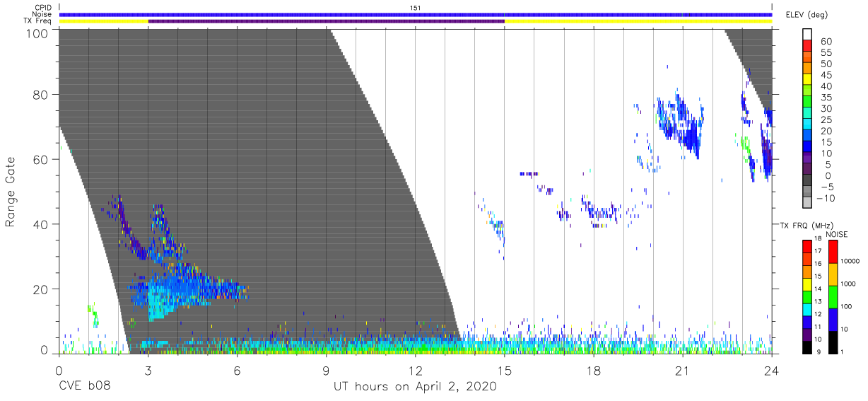The height and width of the screenshot is (401, 868).
Task: Click the 45 label on ELEV colorbar
Action: pyautogui.click(x=826, y=75)
